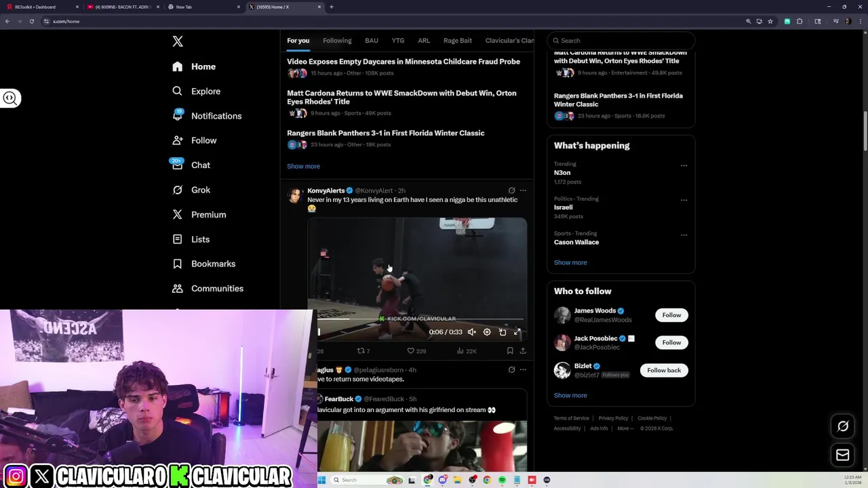Image resolution: width=868 pixels, height=488 pixels.
Task: Open more options on pelagiusreborn post
Action: (x=523, y=370)
